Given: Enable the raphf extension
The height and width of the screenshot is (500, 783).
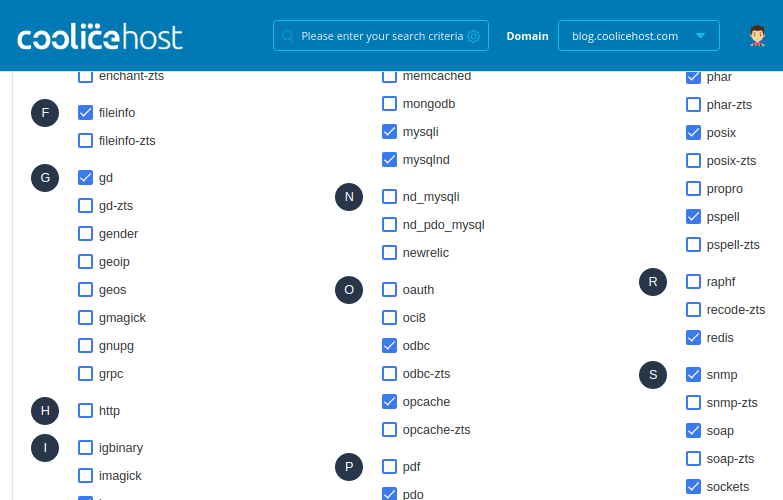Looking at the screenshot, I should tap(694, 282).
